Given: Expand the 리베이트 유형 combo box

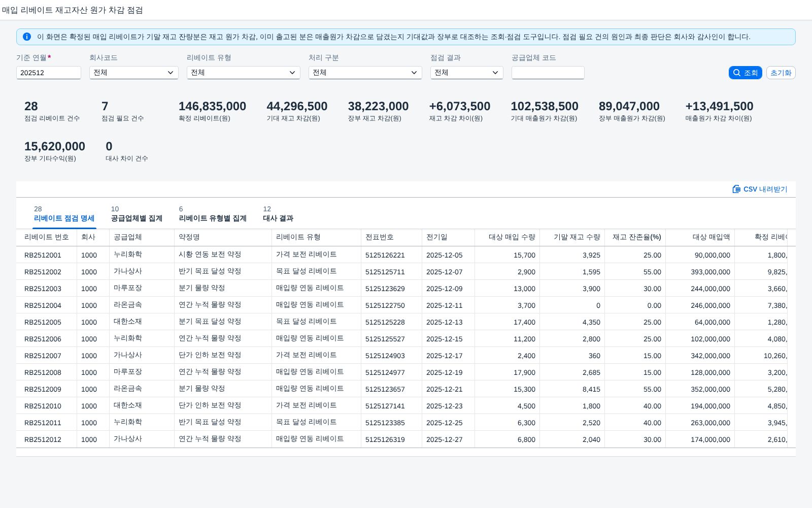Looking at the screenshot, I should tap(244, 73).
